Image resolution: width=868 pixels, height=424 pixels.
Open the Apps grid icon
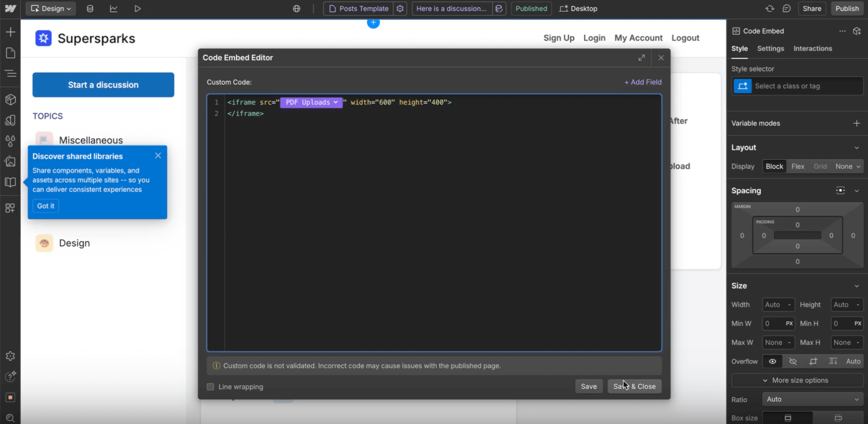coord(10,208)
